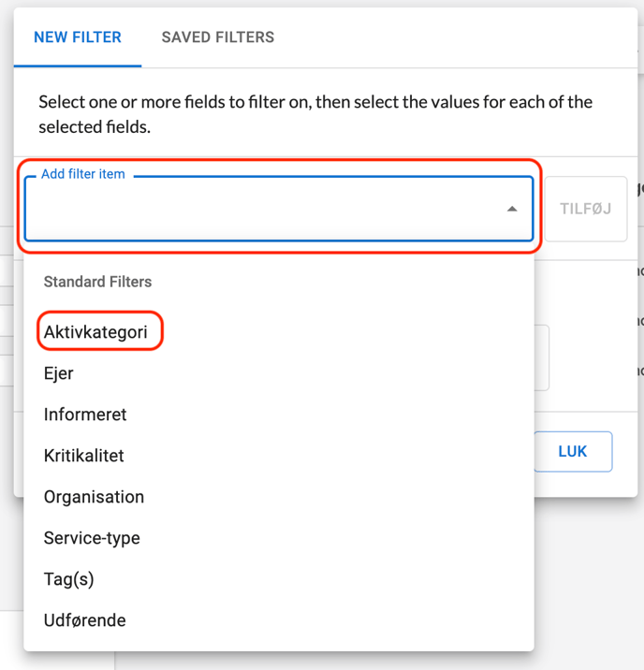644x670 pixels.
Task: Click the Standard Filters group header
Action: tap(97, 282)
